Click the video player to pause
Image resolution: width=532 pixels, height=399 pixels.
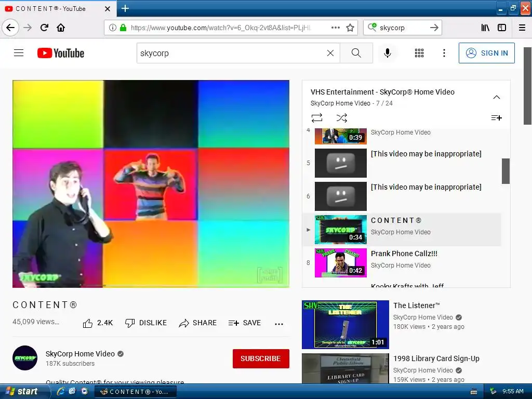click(x=151, y=183)
